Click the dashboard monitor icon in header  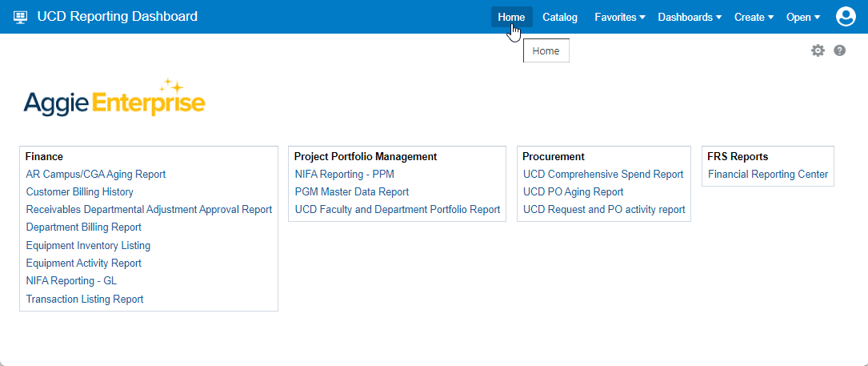[x=20, y=17]
